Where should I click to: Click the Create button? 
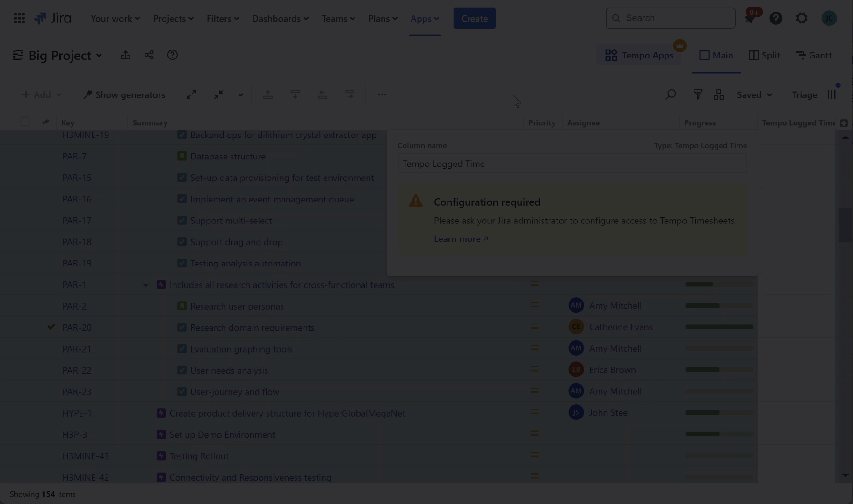tap(474, 18)
